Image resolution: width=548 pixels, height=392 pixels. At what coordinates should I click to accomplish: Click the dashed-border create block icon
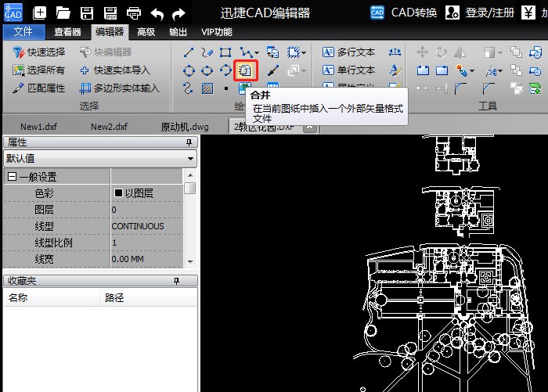coord(294,52)
